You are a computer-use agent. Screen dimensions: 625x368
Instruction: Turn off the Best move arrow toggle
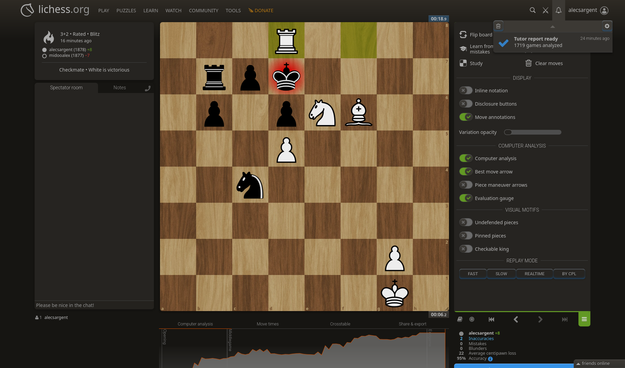pyautogui.click(x=466, y=171)
